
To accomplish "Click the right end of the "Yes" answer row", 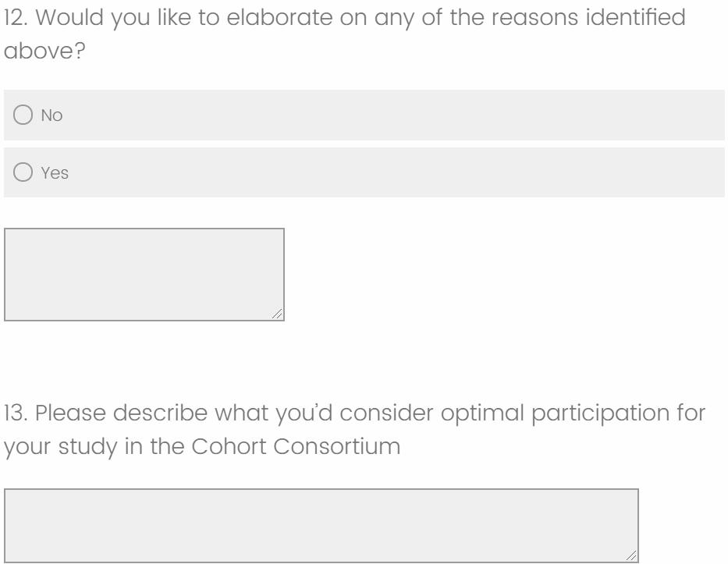I will point(702,173).
